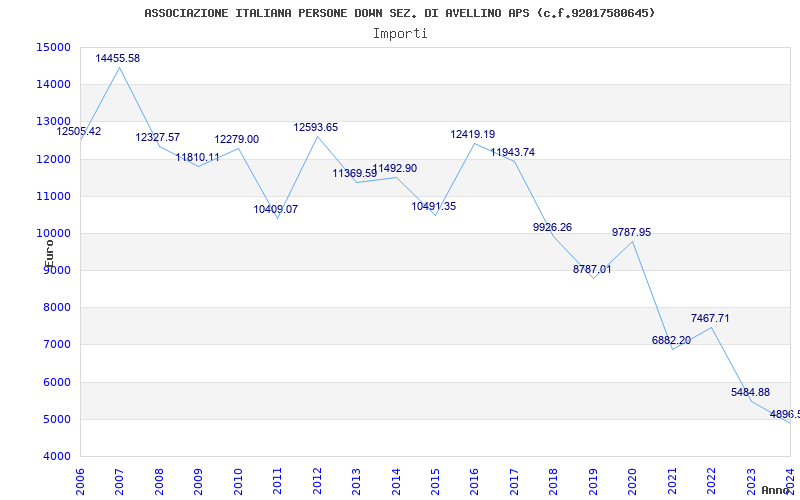800x500 pixels.
Task: Click the 2019 year label on x-axis
Action: (593, 482)
